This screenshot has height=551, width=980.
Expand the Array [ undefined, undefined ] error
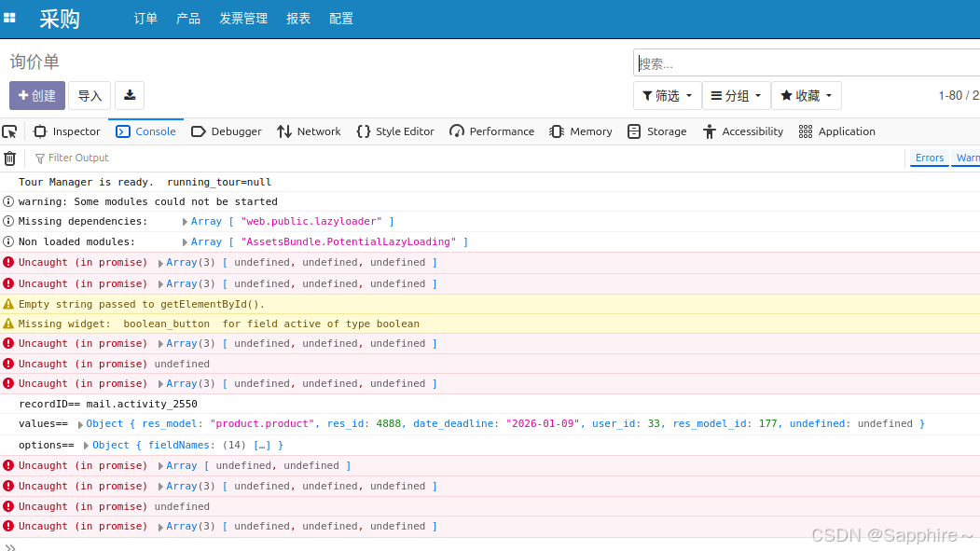[160, 466]
